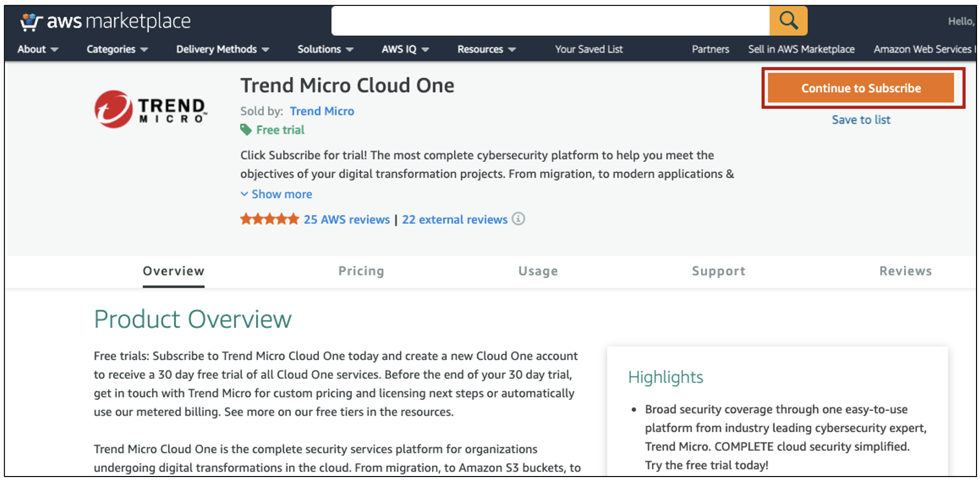Expand the AWS IQ dropdown

coord(405,49)
